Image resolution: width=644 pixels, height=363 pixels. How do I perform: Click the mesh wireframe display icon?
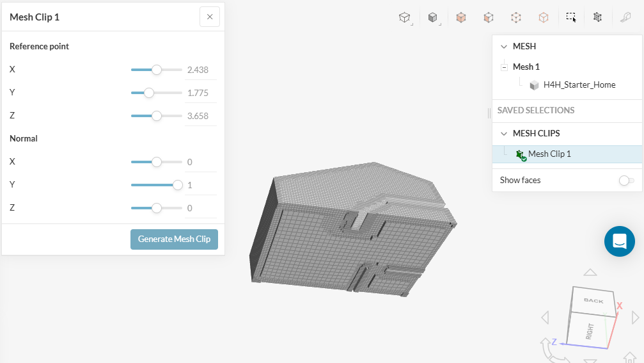click(597, 17)
